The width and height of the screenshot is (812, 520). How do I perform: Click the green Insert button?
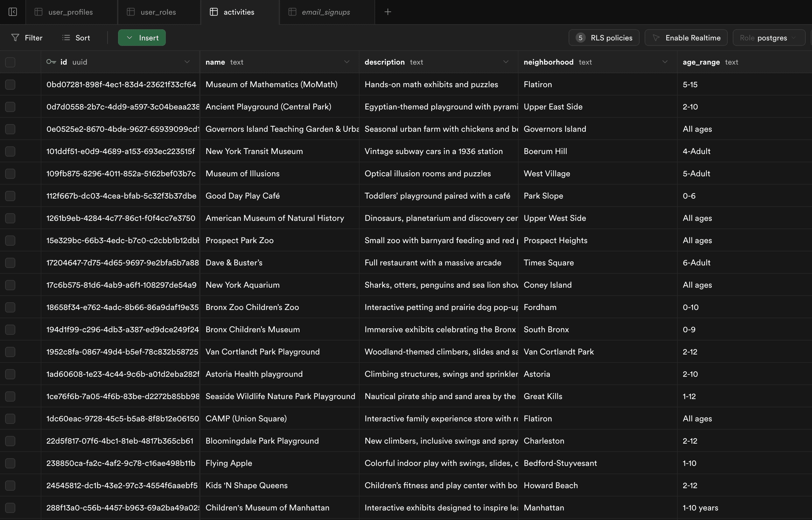[142, 38]
